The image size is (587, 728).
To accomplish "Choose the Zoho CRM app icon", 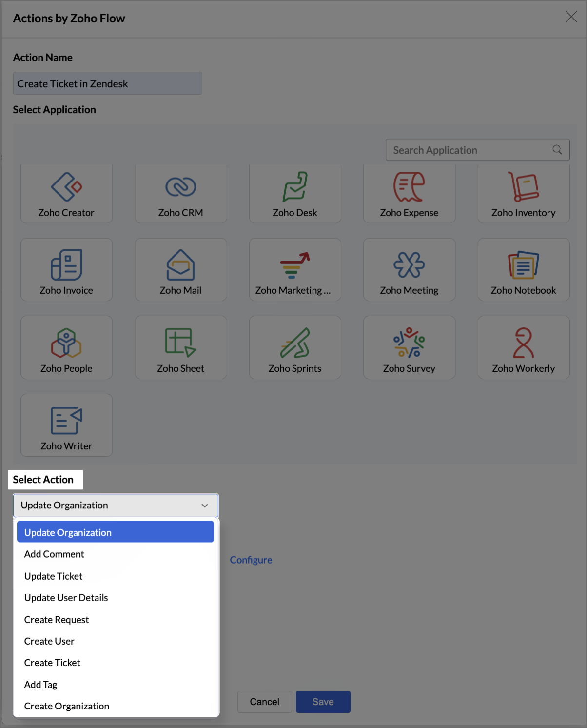I will (180, 187).
